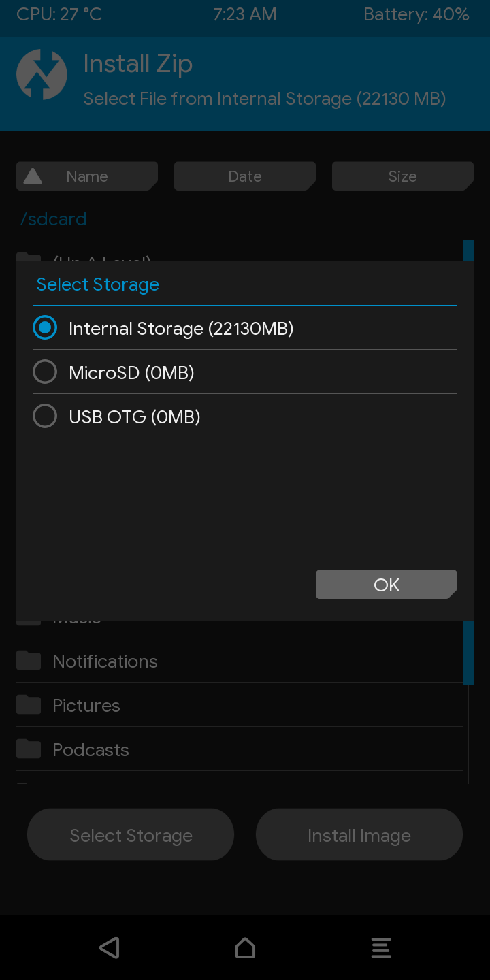Click the Notifications folder icon

pyautogui.click(x=29, y=660)
